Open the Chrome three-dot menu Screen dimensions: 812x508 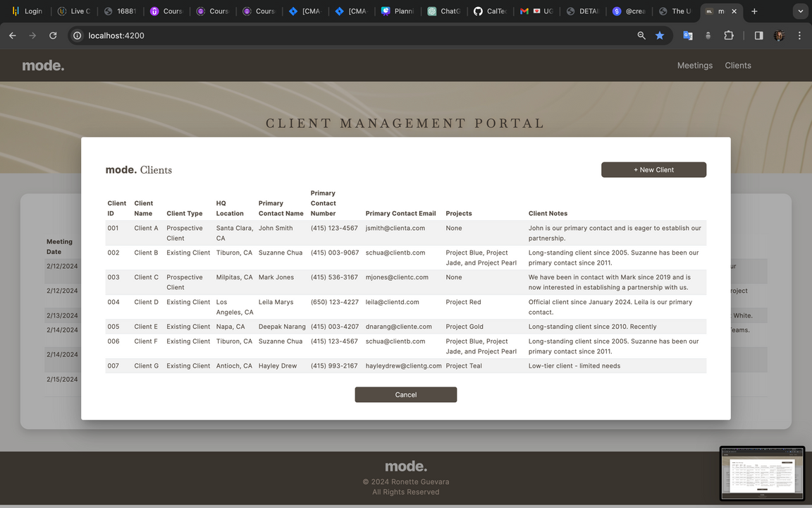click(x=799, y=35)
